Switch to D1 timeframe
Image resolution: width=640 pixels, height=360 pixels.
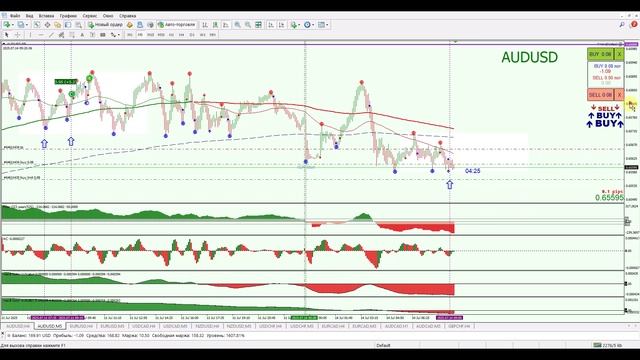(x=192, y=35)
